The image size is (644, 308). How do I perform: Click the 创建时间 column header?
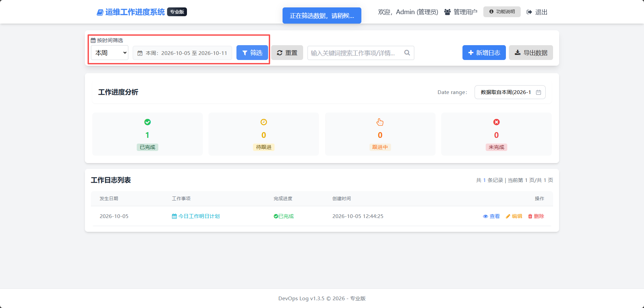point(342,199)
